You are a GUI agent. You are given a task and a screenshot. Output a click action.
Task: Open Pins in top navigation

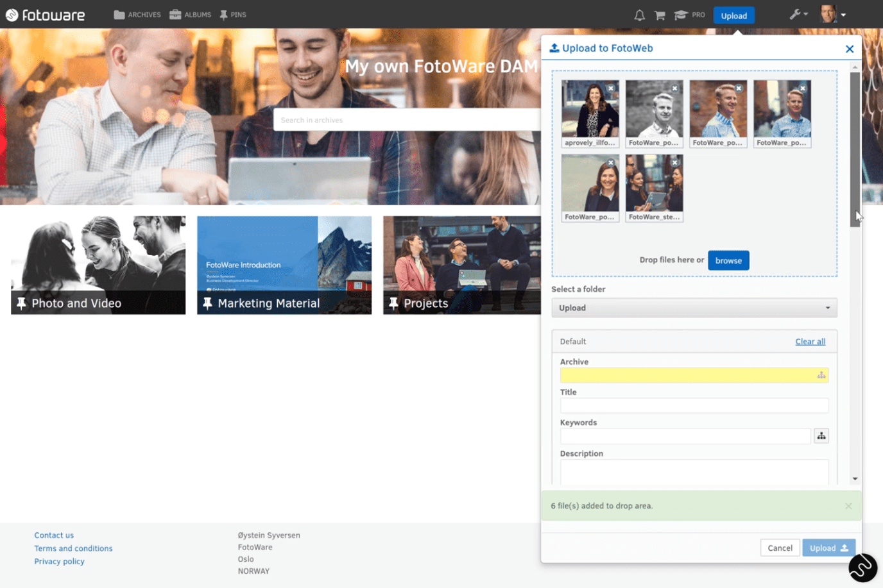coord(233,15)
